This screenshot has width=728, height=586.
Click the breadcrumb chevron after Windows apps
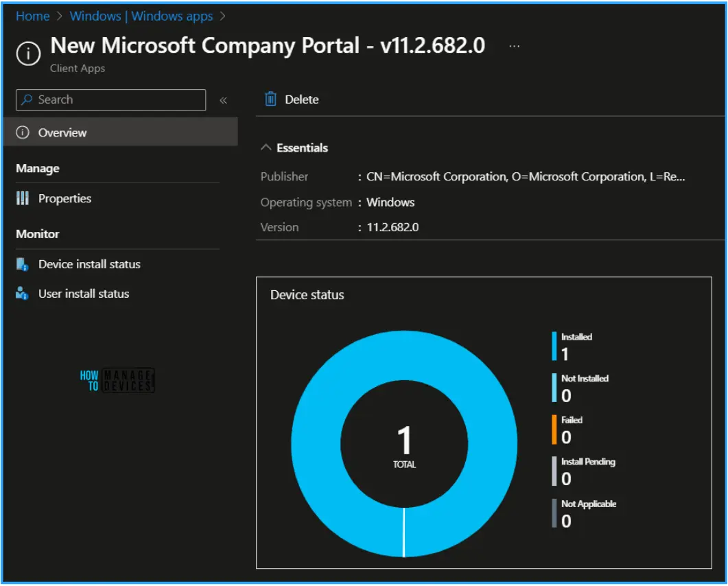222,16
